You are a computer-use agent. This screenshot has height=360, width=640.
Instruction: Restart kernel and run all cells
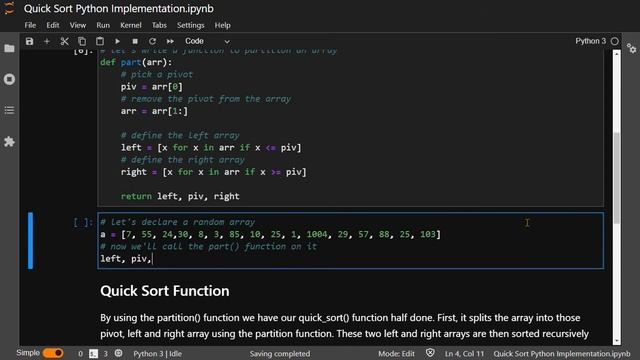170,41
